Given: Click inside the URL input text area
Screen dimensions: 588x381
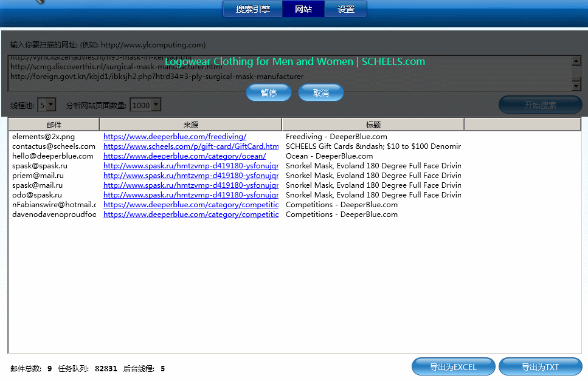Looking at the screenshot, I should 289,74.
